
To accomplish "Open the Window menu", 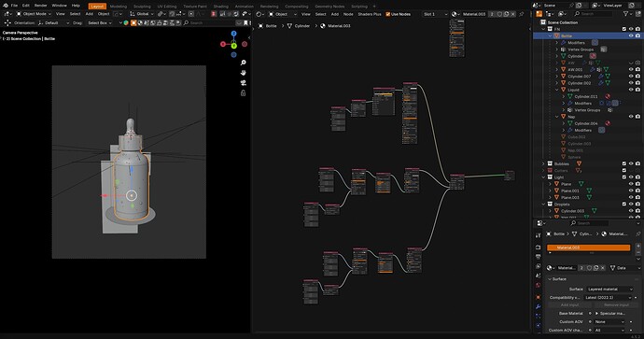I will pyautogui.click(x=59, y=6).
